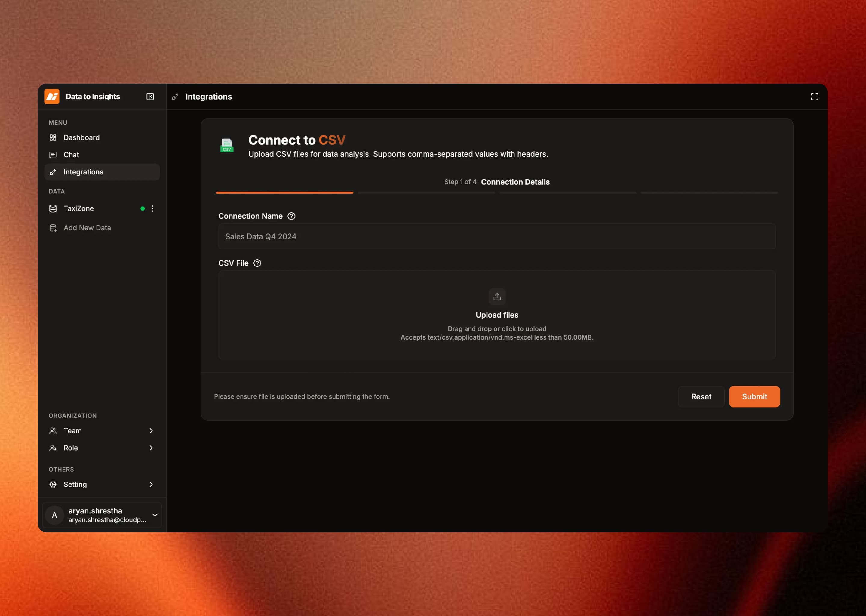866x616 pixels.
Task: Click the Integrations plug icon in header
Action: [175, 97]
